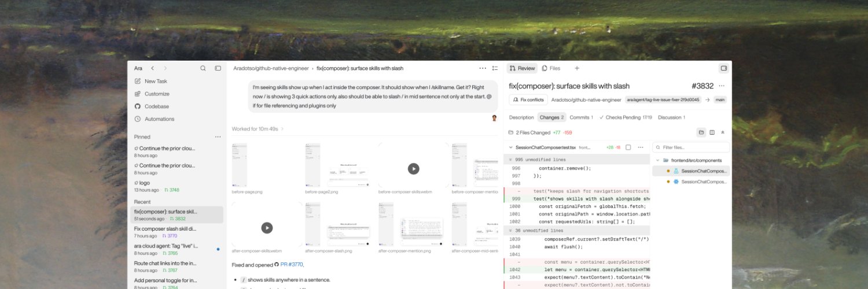This screenshot has width=868, height=289.
Task: Click the back navigation arrow next to Ara
Action: point(152,68)
